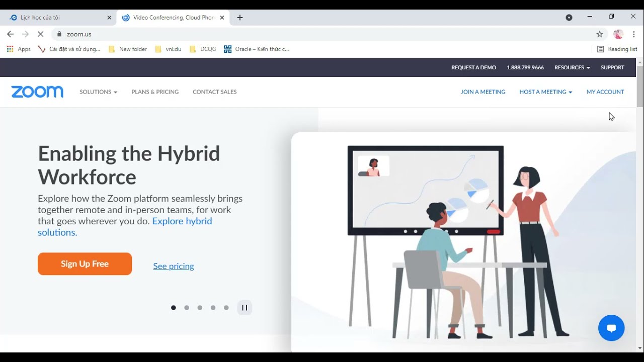Viewport: 644px width, 362px height.
Task: Pause the carousel slideshow
Action: (x=245, y=308)
